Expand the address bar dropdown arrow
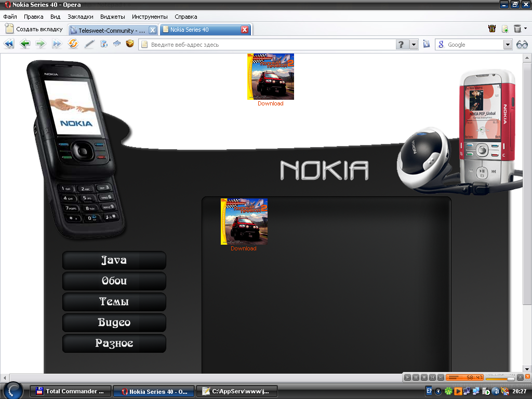Image resolution: width=532 pixels, height=399 pixels. [414, 45]
